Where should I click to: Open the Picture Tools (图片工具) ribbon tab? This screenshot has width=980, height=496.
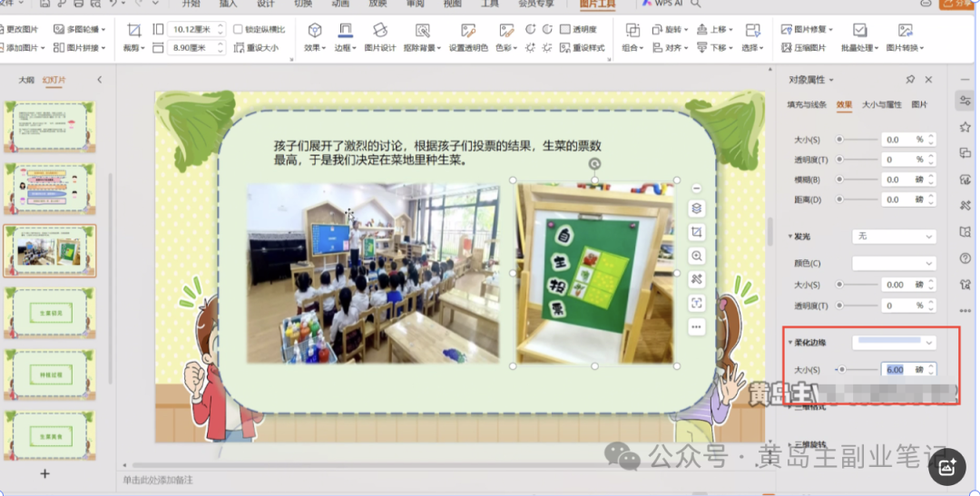pos(597,5)
